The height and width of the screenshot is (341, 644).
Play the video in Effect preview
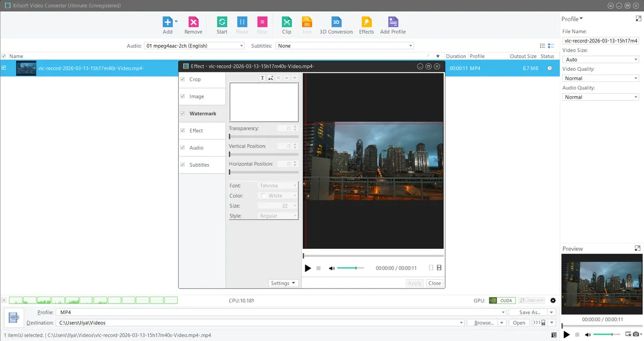point(308,268)
